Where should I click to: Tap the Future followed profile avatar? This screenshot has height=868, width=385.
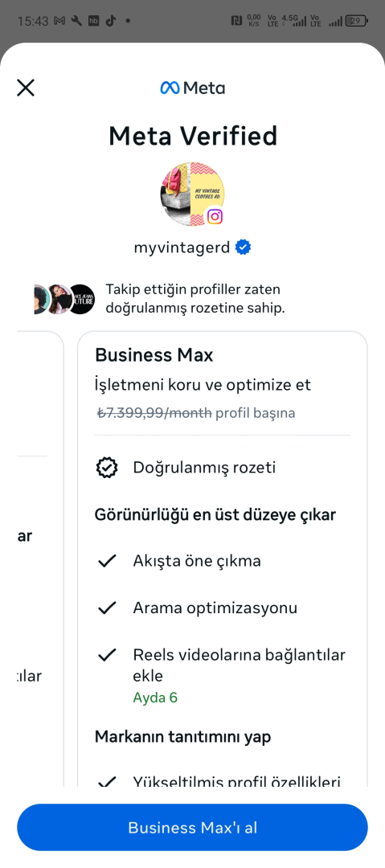pos(81,299)
